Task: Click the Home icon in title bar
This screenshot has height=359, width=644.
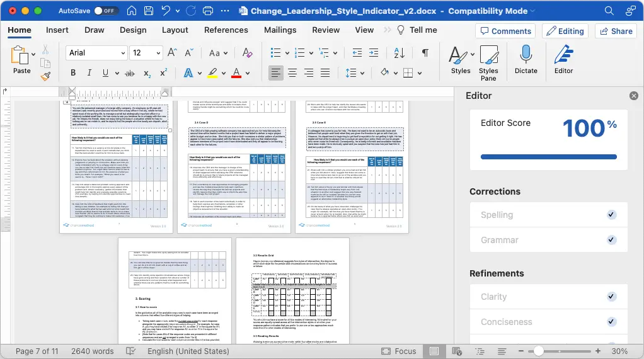Action: tap(132, 11)
